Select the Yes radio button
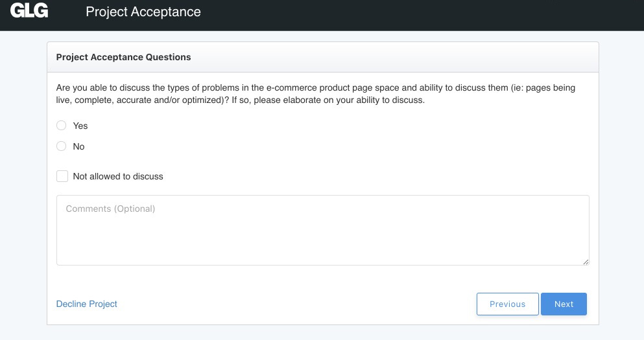This screenshot has width=644, height=340. (62, 126)
